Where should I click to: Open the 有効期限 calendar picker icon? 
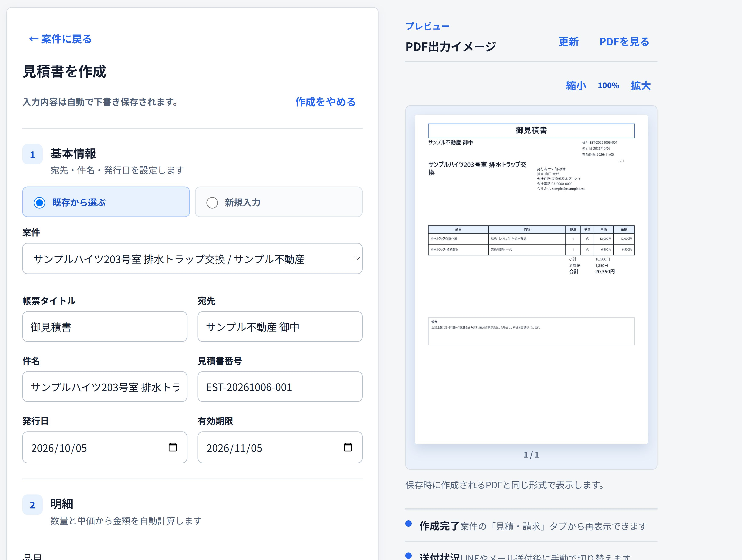pyautogui.click(x=348, y=447)
